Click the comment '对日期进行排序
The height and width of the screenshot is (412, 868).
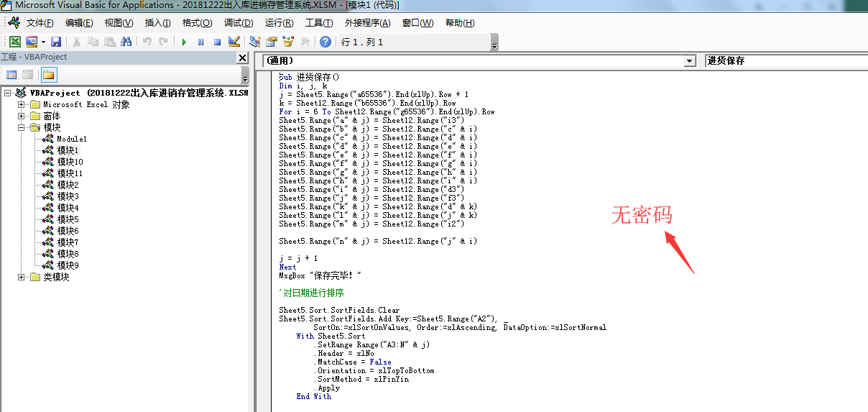tap(311, 293)
